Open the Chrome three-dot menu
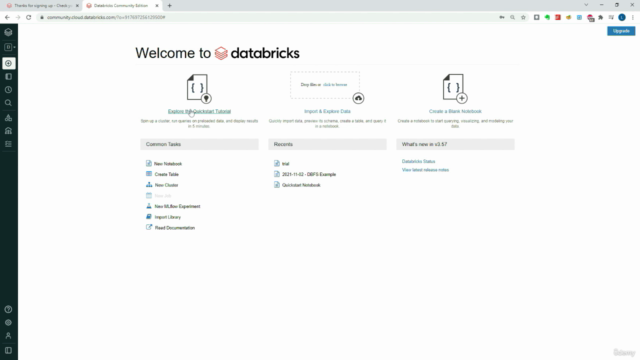640x360 pixels. pyautogui.click(x=633, y=18)
